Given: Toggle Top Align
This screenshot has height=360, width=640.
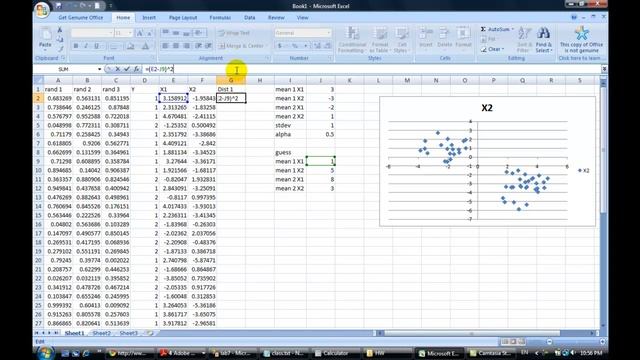Looking at the screenshot, I should coord(165,33).
